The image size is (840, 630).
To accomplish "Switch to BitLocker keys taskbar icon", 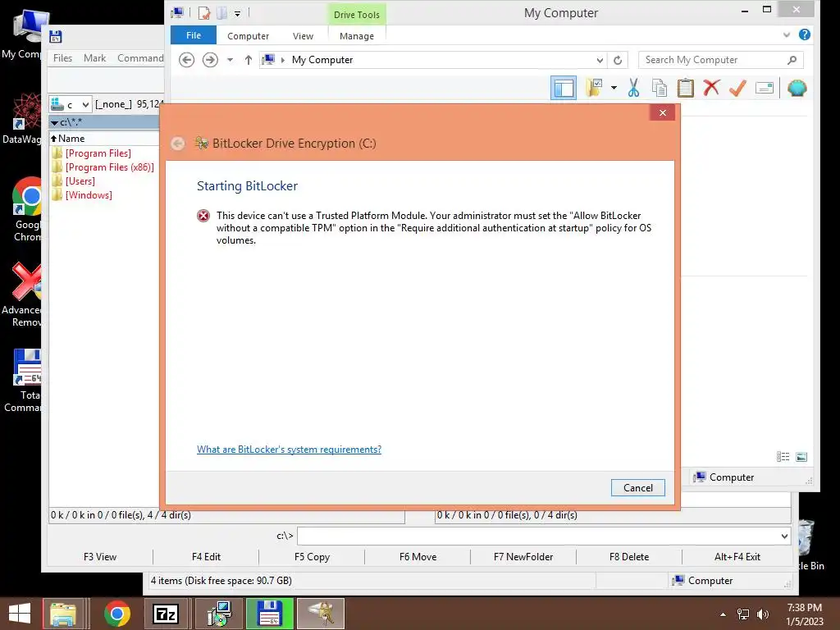I will [x=321, y=614].
